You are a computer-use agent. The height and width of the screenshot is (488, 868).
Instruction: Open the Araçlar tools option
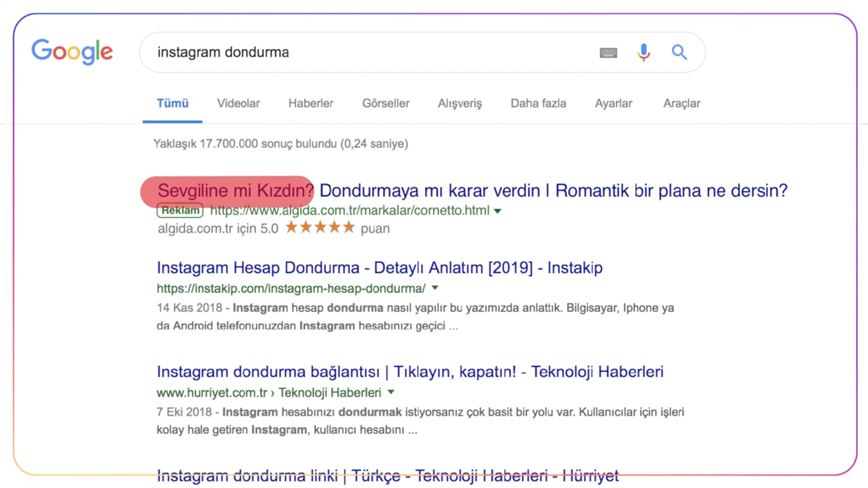coord(682,104)
